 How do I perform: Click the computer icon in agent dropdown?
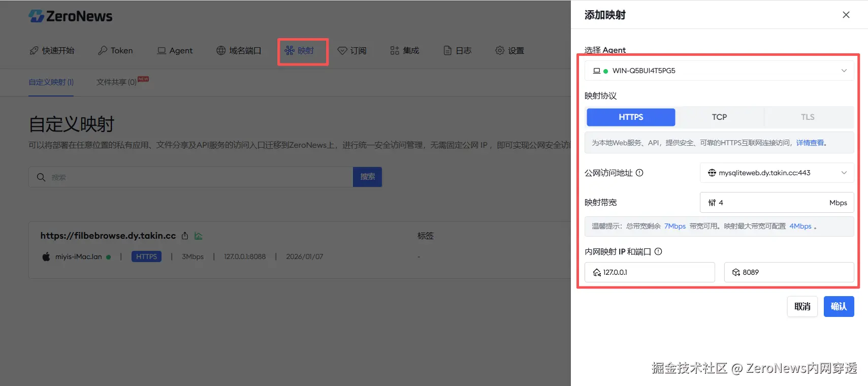597,71
